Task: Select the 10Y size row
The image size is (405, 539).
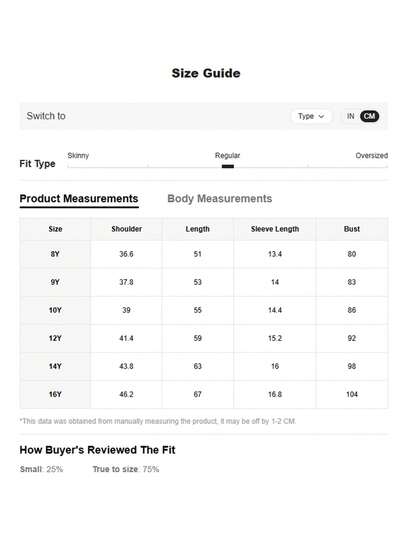Action: click(x=204, y=310)
